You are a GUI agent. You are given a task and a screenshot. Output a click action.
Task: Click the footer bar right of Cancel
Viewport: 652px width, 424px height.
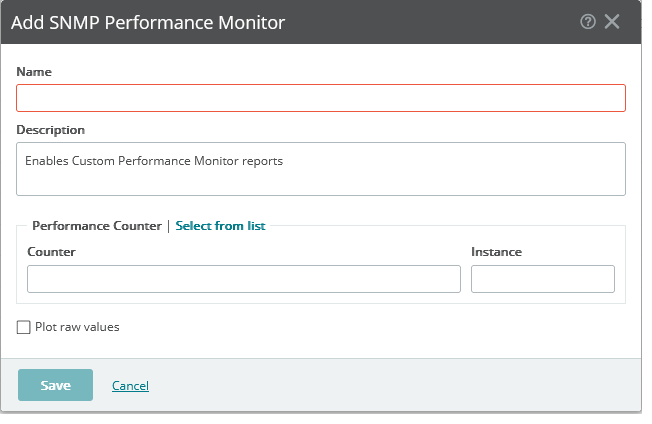click(400, 386)
